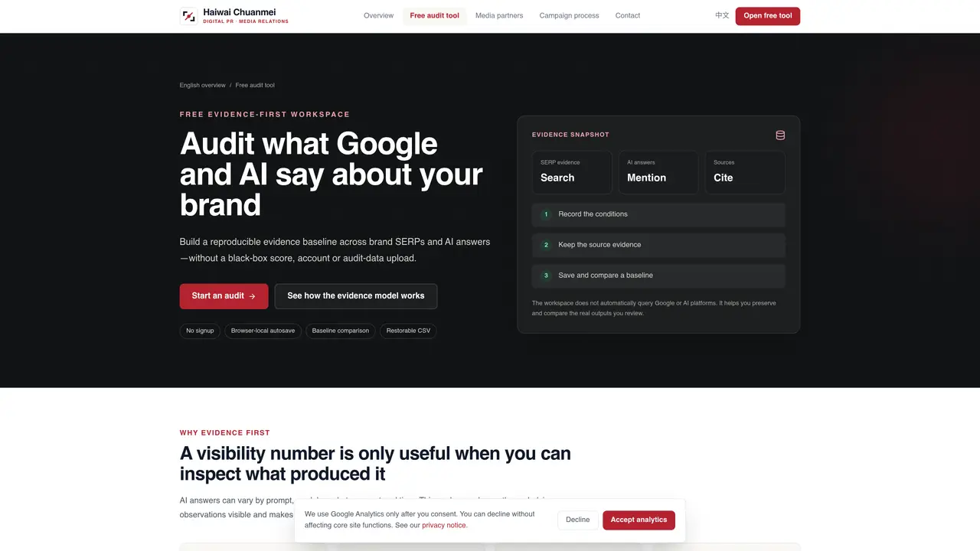
Task: Open the Overview nav item
Action: pos(378,16)
